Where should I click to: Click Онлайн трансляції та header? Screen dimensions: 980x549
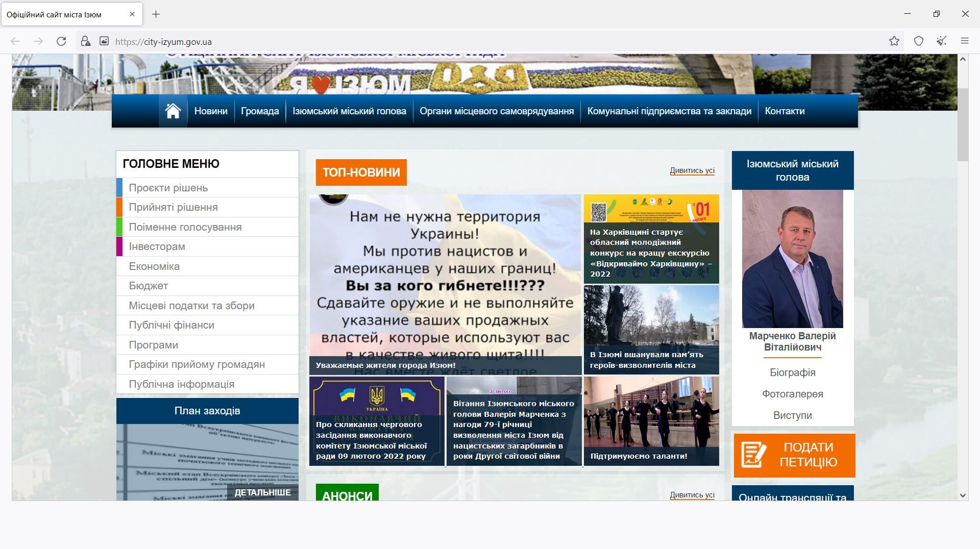pos(792,494)
